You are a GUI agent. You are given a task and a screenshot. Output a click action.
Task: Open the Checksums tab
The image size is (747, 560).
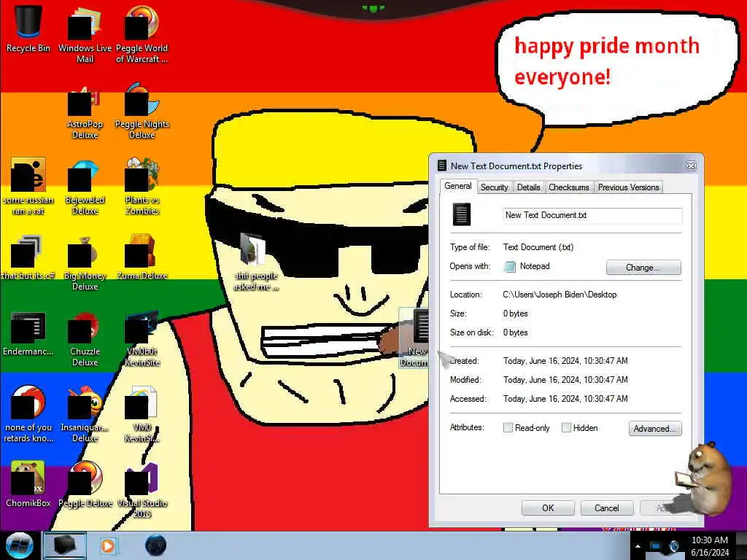pyautogui.click(x=569, y=187)
